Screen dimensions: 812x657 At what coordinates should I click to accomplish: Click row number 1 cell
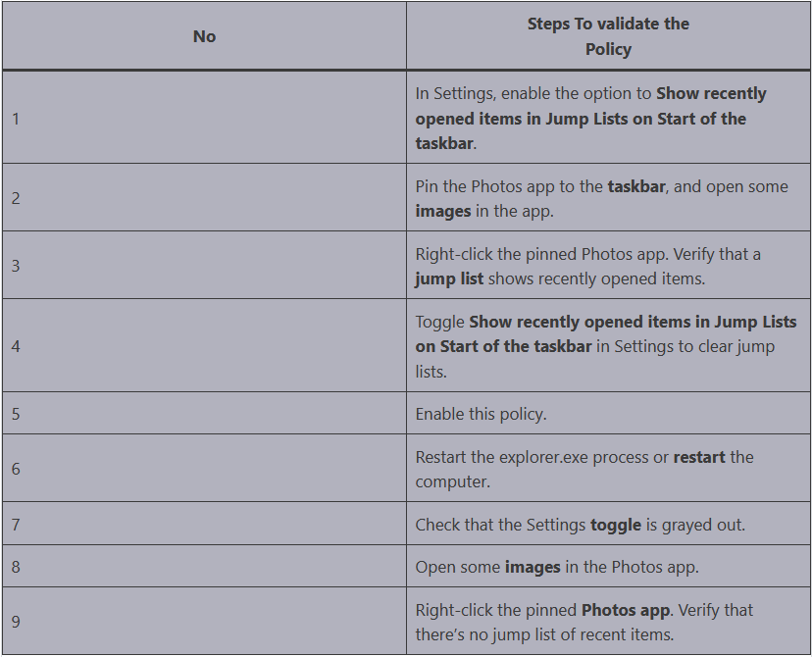click(204, 118)
